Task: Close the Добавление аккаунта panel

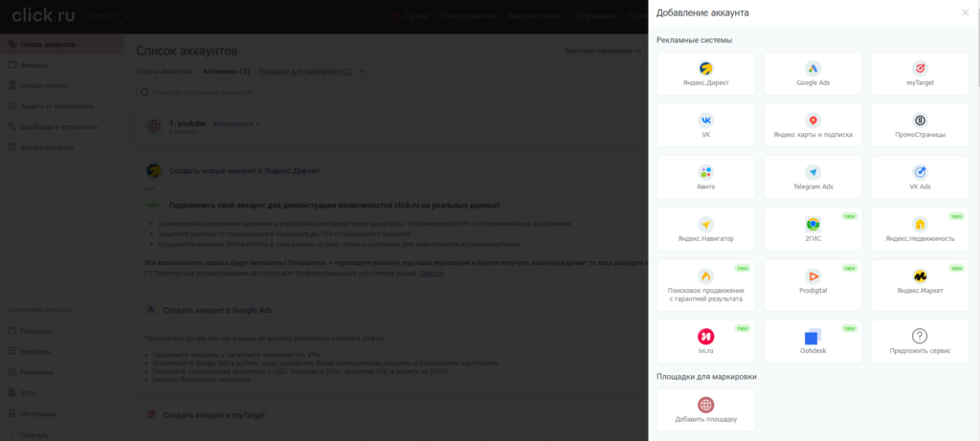Action: point(965,12)
